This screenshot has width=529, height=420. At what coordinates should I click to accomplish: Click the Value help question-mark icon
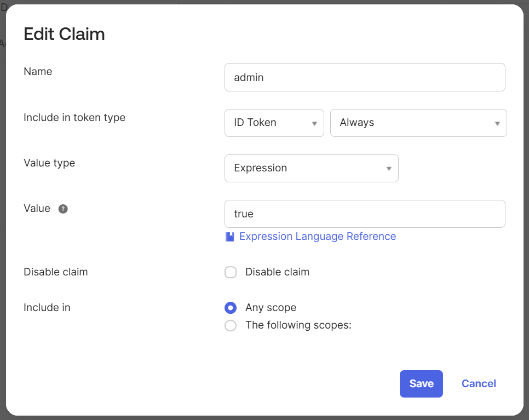[x=63, y=209]
